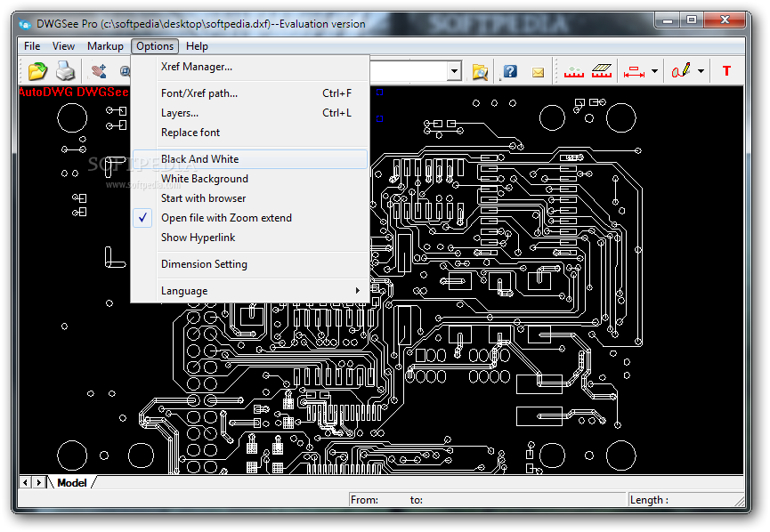Open Dimension Setting from the menu

[250, 264]
